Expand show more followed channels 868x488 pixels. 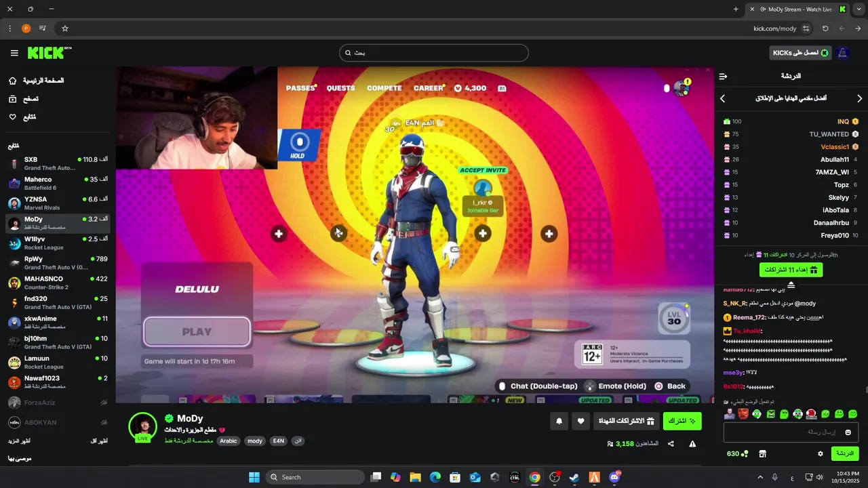(x=19, y=441)
